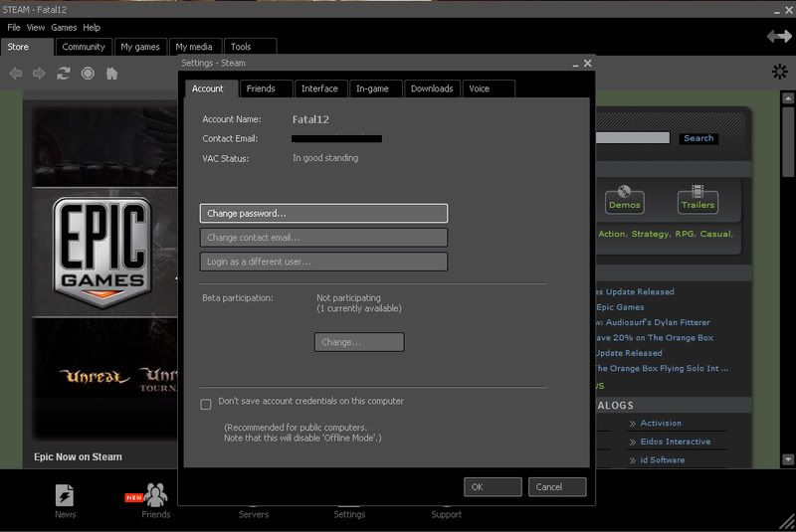Image resolution: width=796 pixels, height=532 pixels.
Task: Open the Tools tab
Action: 250,47
